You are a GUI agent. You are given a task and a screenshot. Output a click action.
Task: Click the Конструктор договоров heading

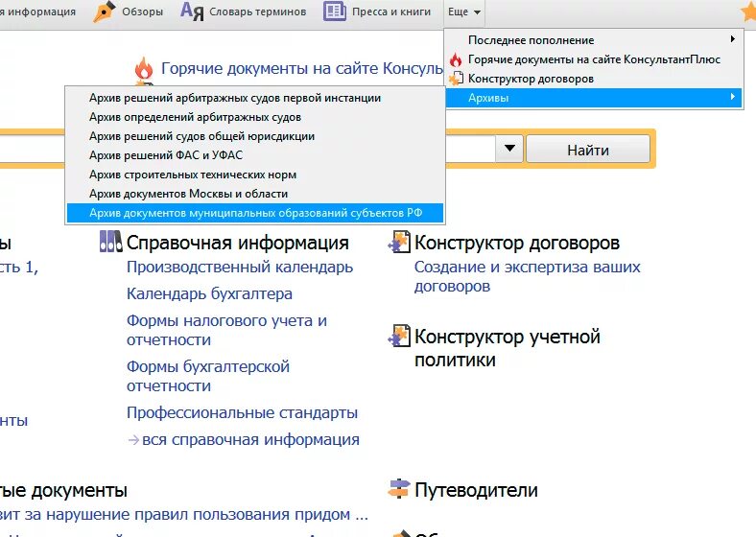[517, 243]
